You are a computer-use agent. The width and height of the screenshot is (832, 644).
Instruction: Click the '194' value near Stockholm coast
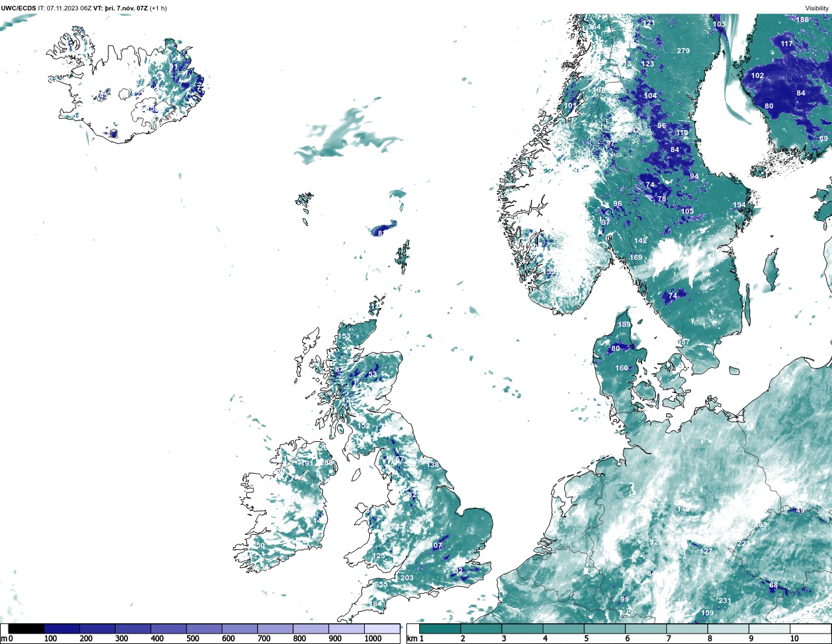(740, 205)
